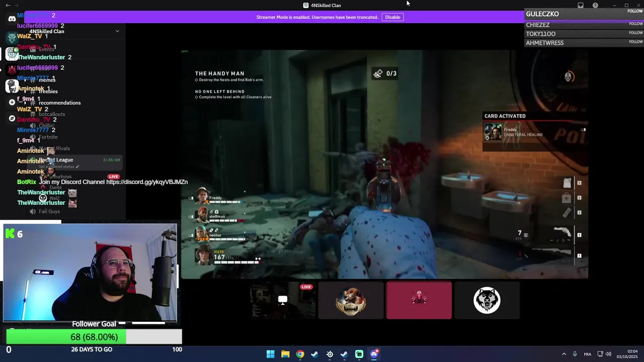Open the Discord help question-mark icon
This screenshot has height=362, width=644.
click(x=595, y=5)
